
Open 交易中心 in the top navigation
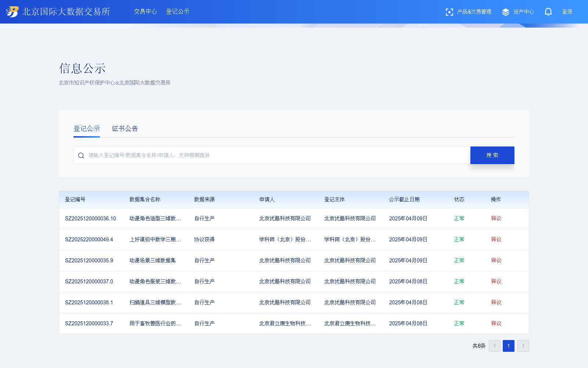[x=145, y=12]
